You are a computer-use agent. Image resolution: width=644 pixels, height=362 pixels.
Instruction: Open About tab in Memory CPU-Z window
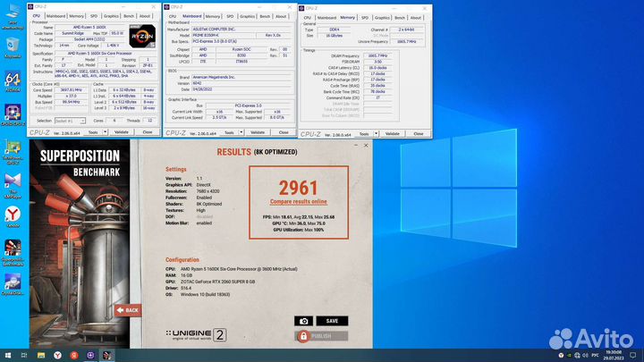coord(416,18)
